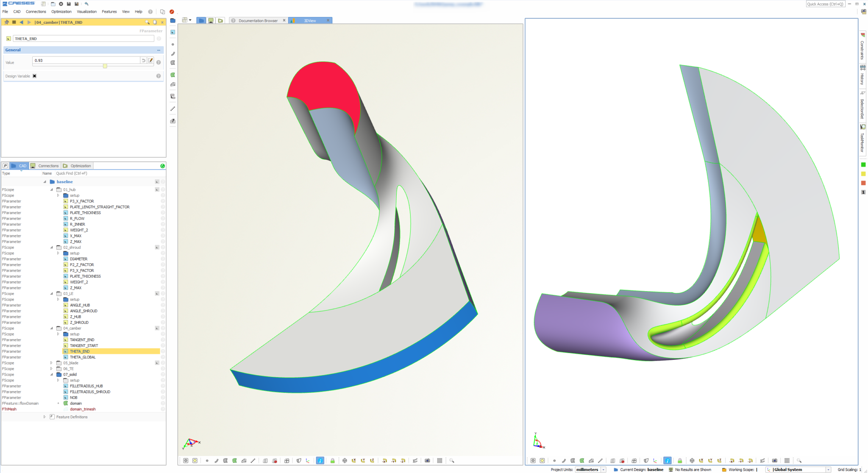Rotate view around X axis using toolbar icon
Image resolution: width=868 pixels, height=473 pixels.
(354, 460)
